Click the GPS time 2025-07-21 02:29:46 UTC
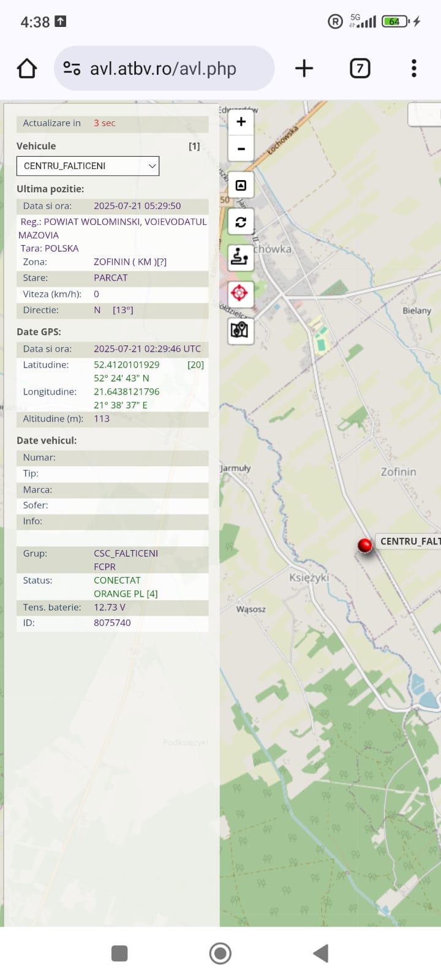This screenshot has width=441, height=980. 147,349
